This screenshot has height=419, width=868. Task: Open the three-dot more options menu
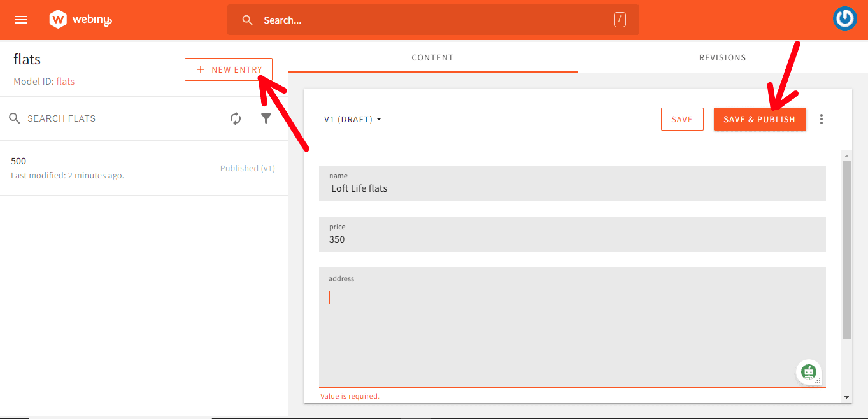click(x=822, y=119)
